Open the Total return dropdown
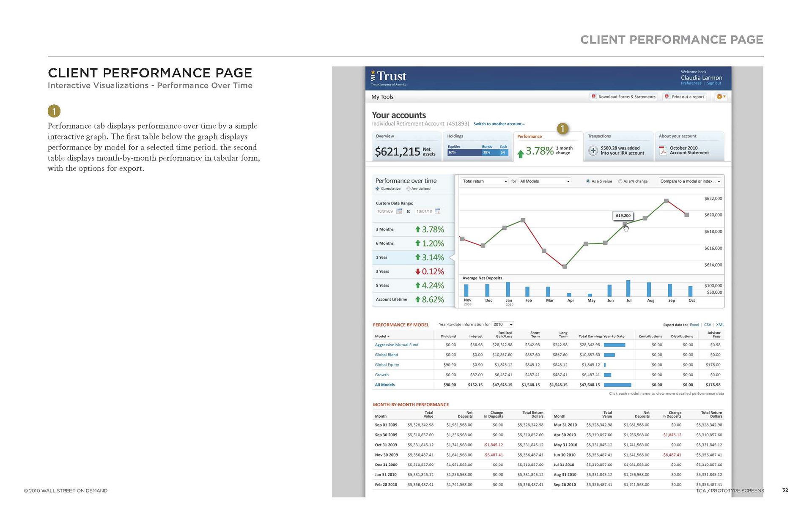Image resolution: width=812 pixels, height=525 pixels. [x=485, y=181]
